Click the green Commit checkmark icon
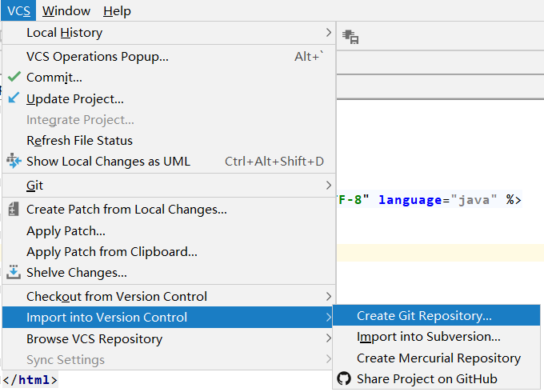The height and width of the screenshot is (392, 544). pyautogui.click(x=14, y=78)
